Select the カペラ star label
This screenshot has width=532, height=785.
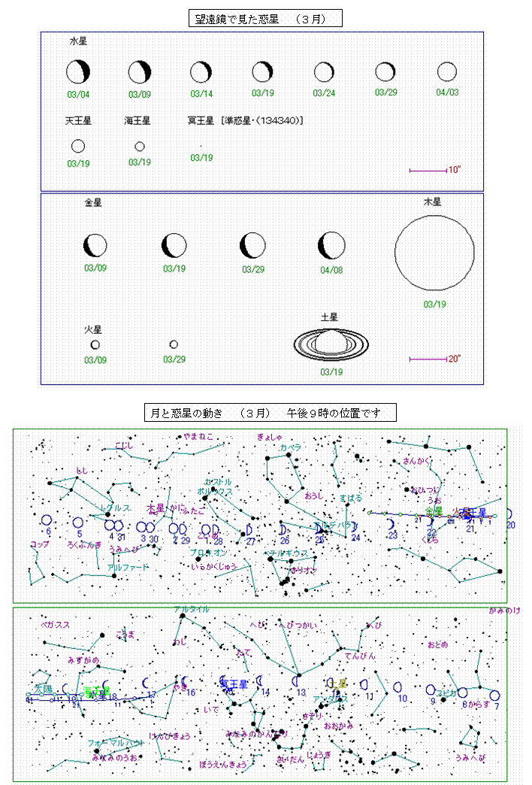[291, 447]
